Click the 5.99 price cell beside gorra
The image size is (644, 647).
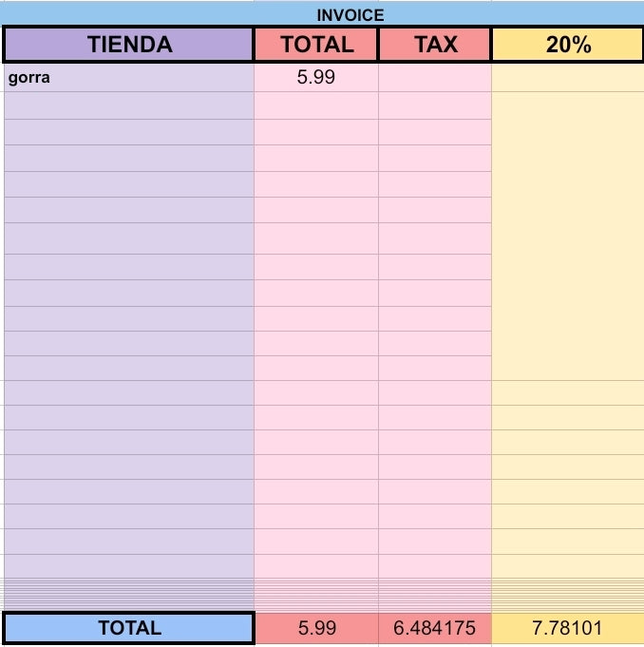(316, 78)
